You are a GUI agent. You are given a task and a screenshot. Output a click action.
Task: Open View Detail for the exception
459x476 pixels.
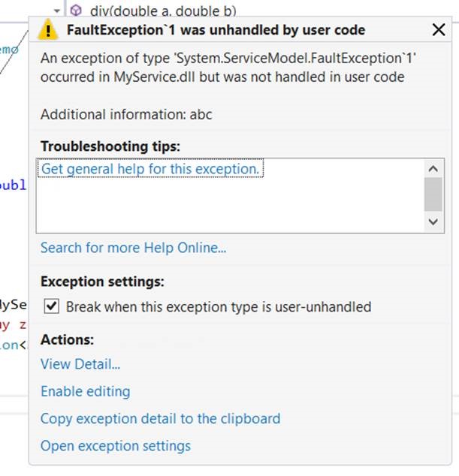[80, 365]
